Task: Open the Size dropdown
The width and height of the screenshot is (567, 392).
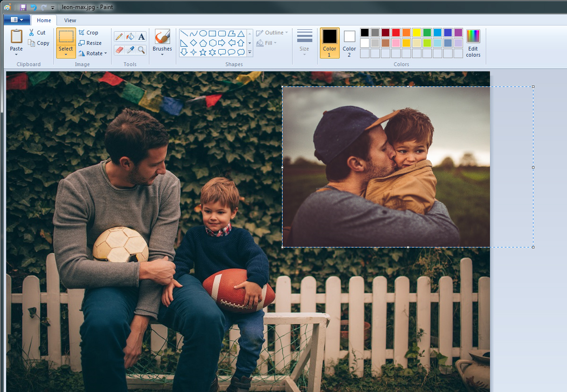Action: click(x=304, y=43)
